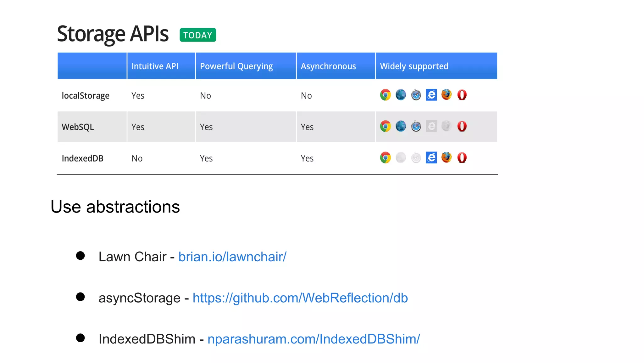Click the Internet Explorer icon in localStorage row
This screenshot has height=363, width=644.
pyautogui.click(x=431, y=95)
